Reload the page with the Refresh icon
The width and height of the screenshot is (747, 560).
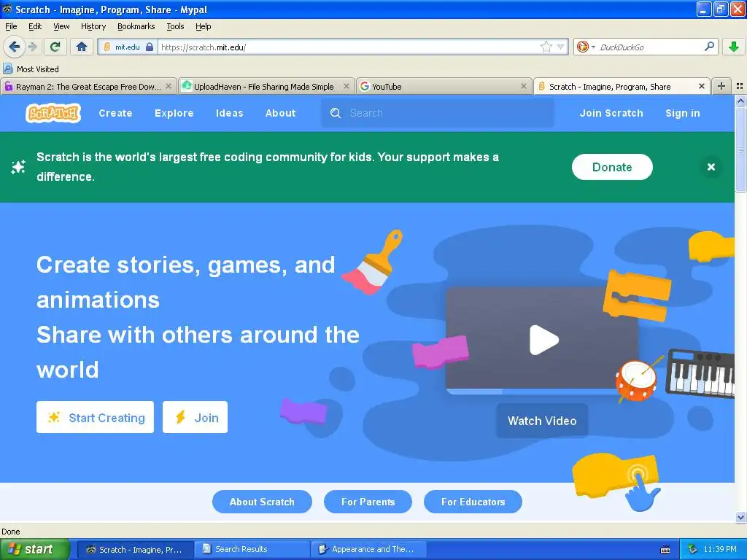(x=55, y=47)
